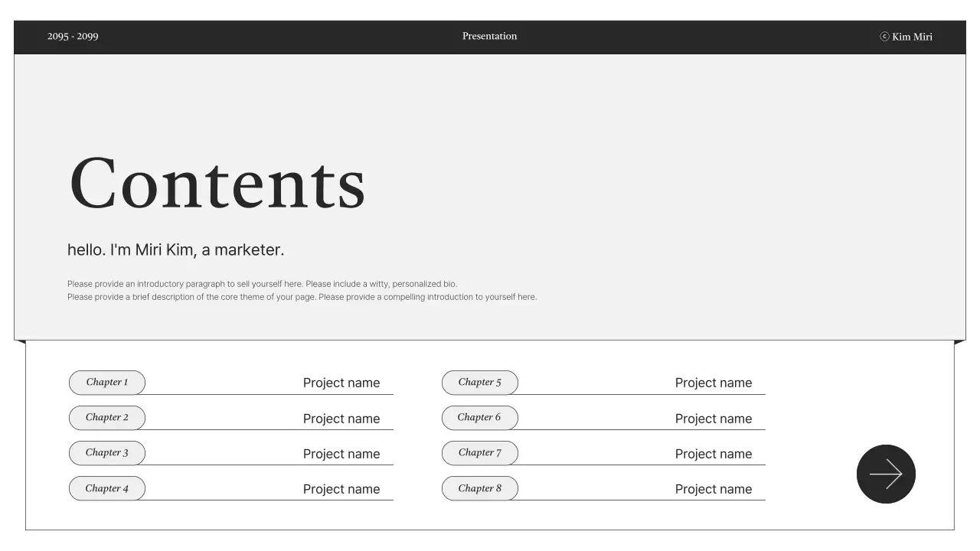This screenshot has width=980, height=551.
Task: Open the Project name beside Chapter 4
Action: click(341, 489)
